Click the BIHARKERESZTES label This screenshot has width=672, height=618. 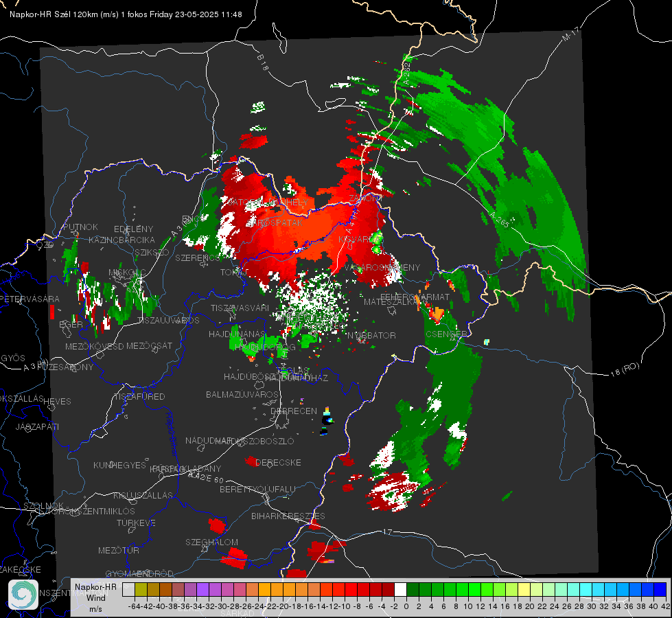click(288, 516)
